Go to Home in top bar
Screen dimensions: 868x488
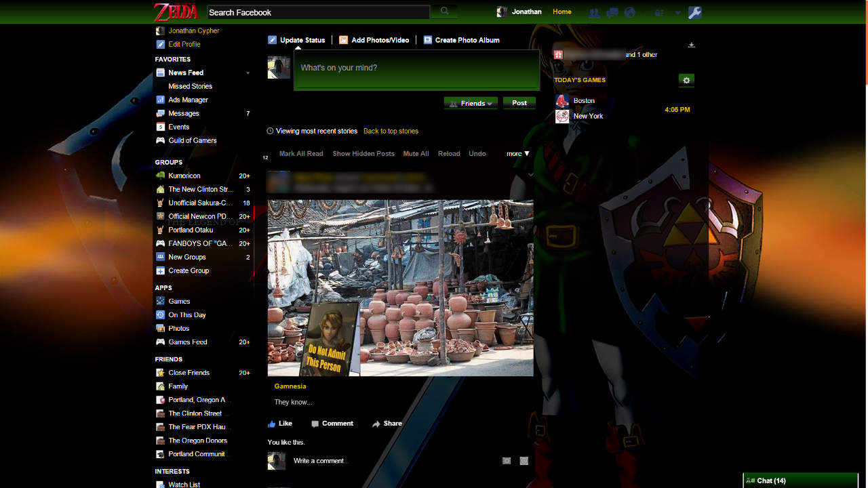click(x=562, y=12)
